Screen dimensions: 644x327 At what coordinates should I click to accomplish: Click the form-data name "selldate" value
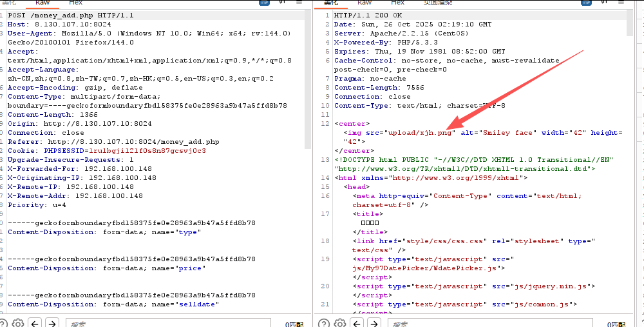196,305
